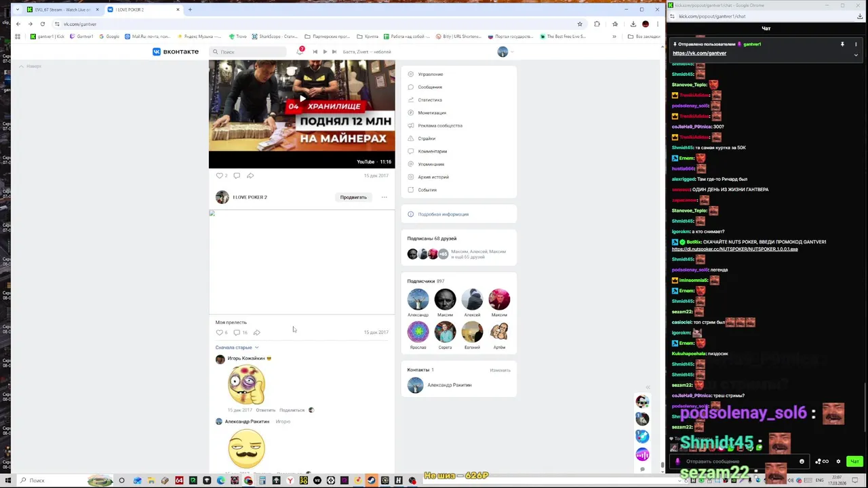Viewport: 868px width, 488px height.
Task: Open browser extensions puzzle icon
Action: (597, 24)
